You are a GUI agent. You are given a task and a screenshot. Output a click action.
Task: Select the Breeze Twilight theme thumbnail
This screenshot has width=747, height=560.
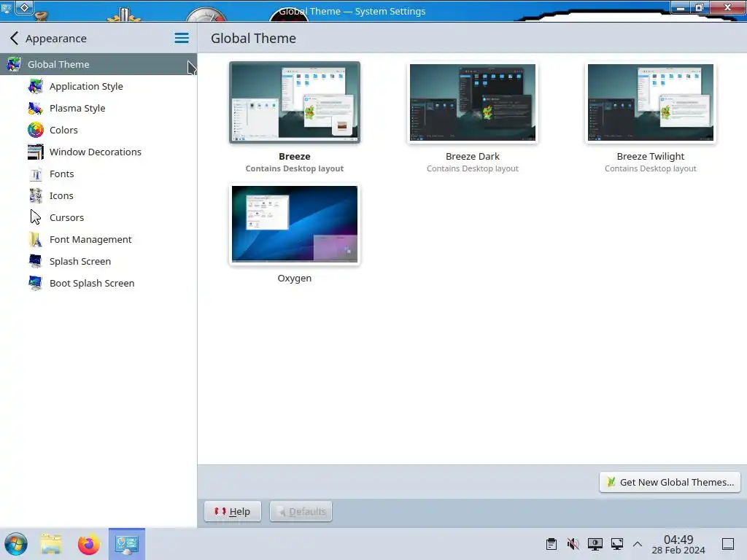651,102
